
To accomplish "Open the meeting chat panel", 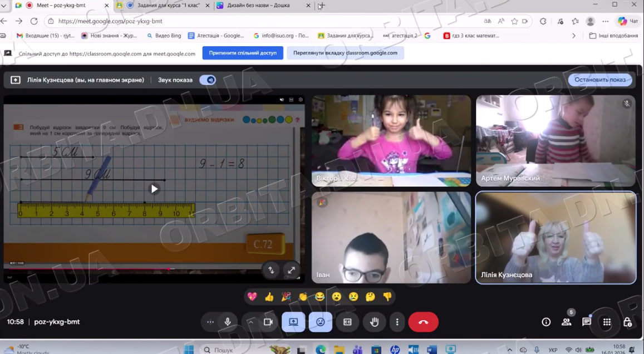I will click(x=587, y=322).
